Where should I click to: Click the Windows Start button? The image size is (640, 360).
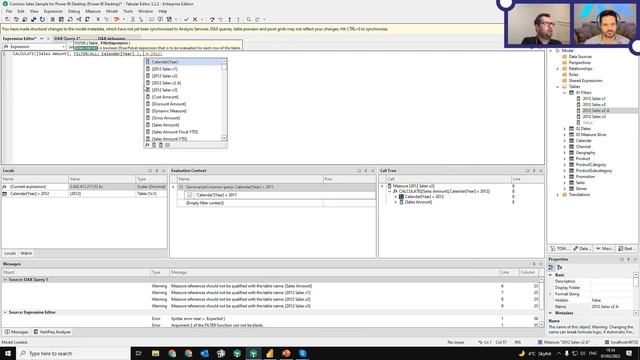(8, 353)
